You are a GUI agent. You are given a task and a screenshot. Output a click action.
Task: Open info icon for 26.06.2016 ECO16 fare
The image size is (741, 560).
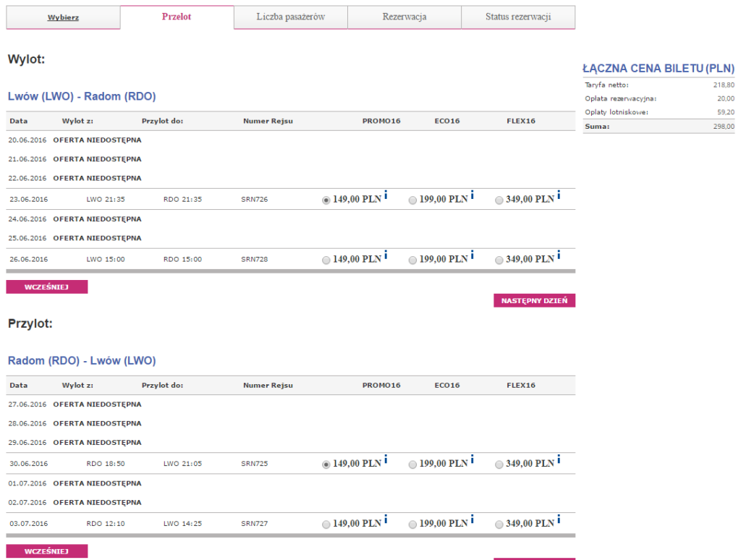[x=472, y=255]
